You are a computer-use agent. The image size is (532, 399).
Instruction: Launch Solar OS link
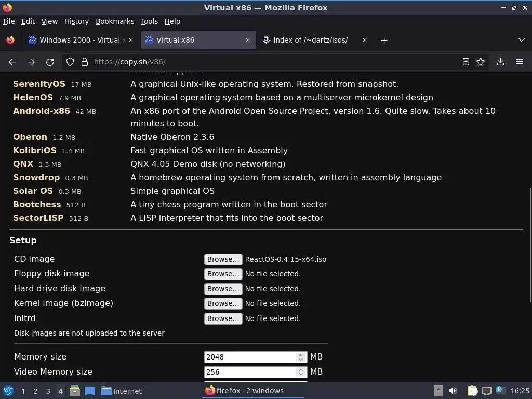tap(33, 191)
